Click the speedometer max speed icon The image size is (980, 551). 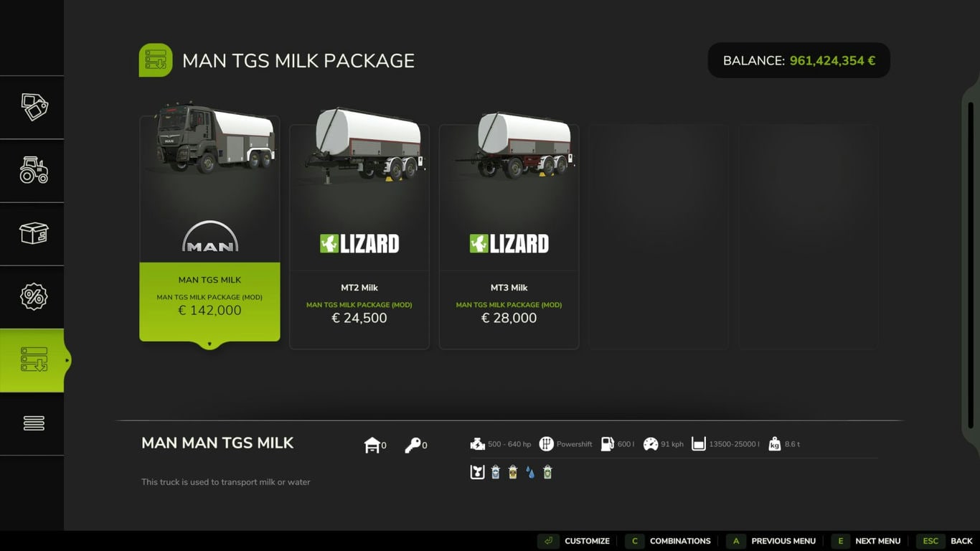coord(651,444)
